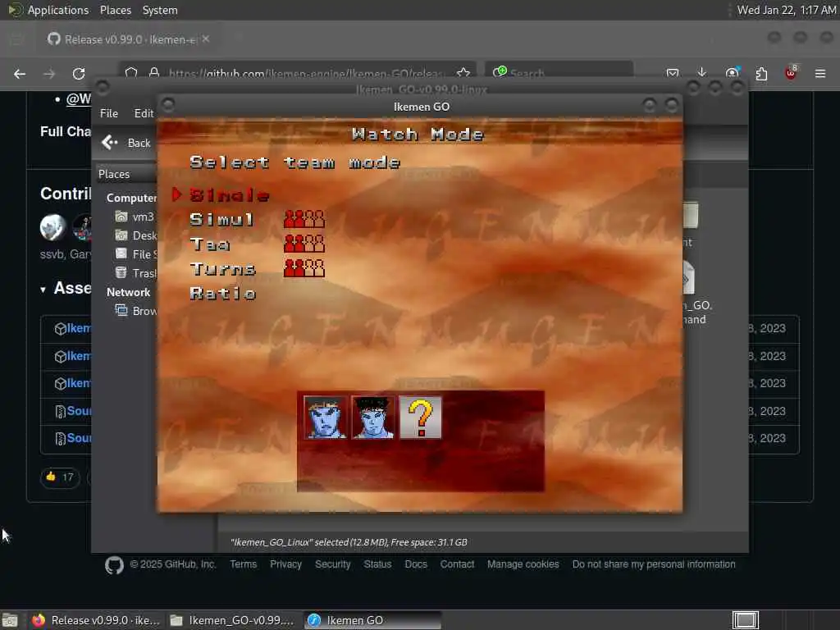Open the Desktop entry in file manager sidebar
This screenshot has height=630, width=840.
point(136,235)
